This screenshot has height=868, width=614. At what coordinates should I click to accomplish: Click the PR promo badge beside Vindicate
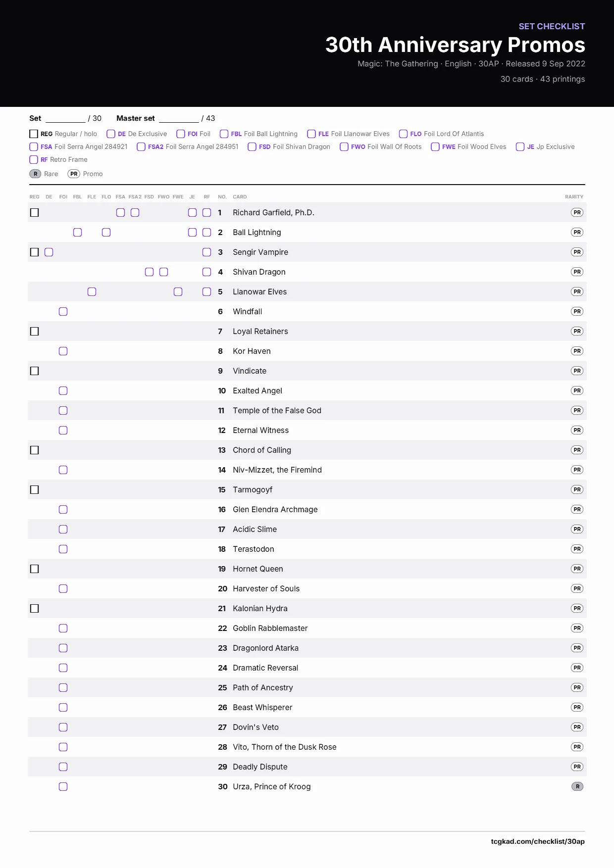click(577, 371)
